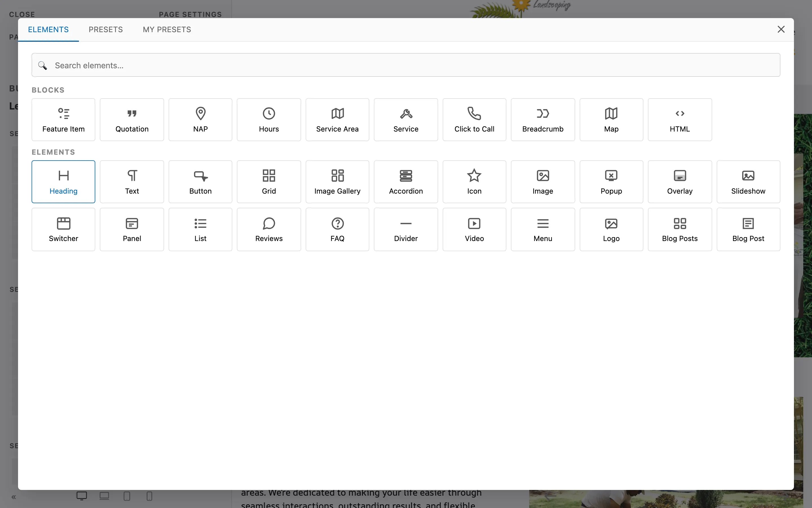
Task: Choose the single Blog Post element
Action: tap(748, 229)
